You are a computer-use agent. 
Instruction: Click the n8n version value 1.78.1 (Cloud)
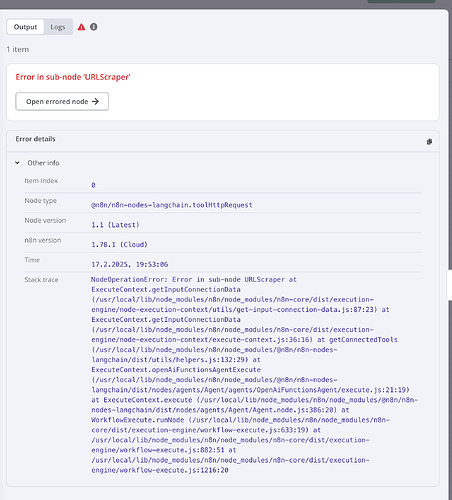[119, 245]
